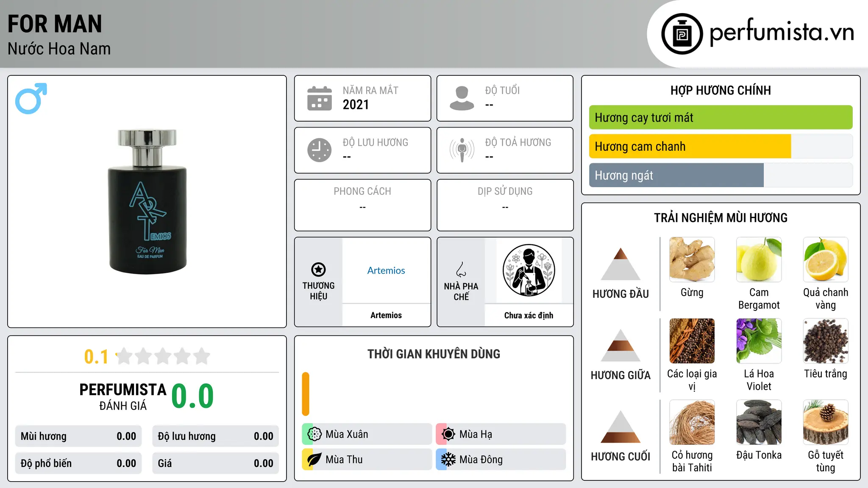
Task: Click the Perfumista đánh giá label
Action: click(123, 396)
